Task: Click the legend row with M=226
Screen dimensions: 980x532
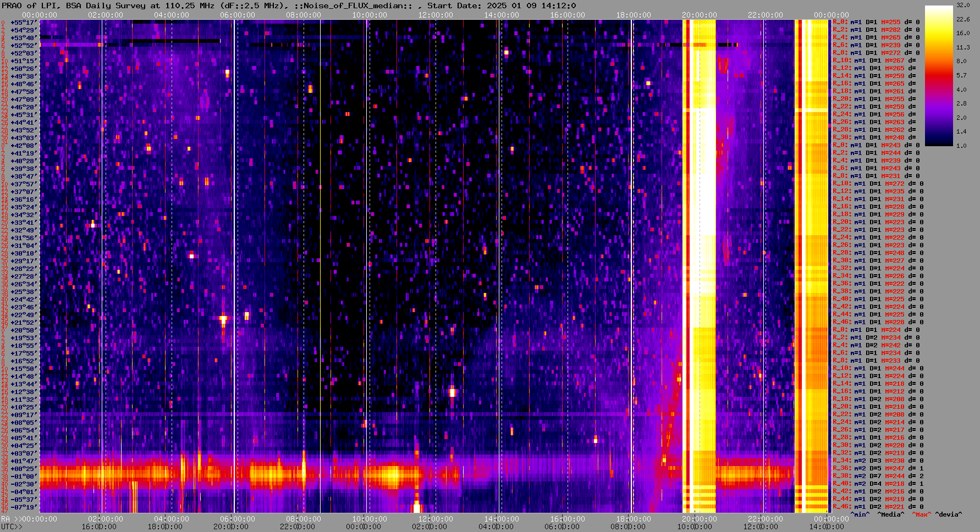Action: coord(878,276)
